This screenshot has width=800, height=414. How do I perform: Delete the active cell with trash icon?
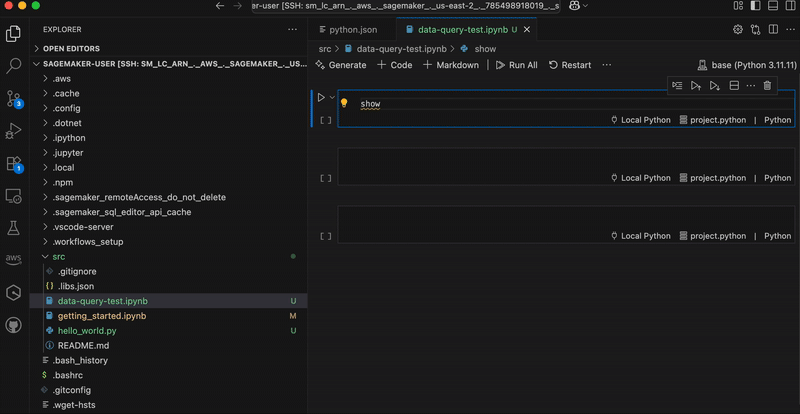coord(767,85)
